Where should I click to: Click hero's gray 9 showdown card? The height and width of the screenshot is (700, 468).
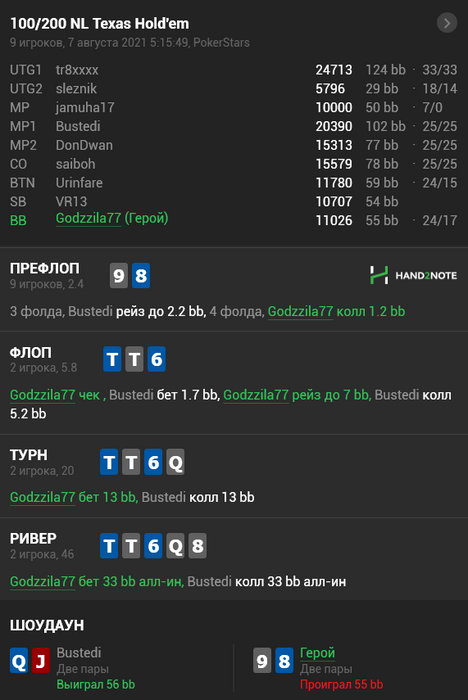pyautogui.click(x=262, y=660)
